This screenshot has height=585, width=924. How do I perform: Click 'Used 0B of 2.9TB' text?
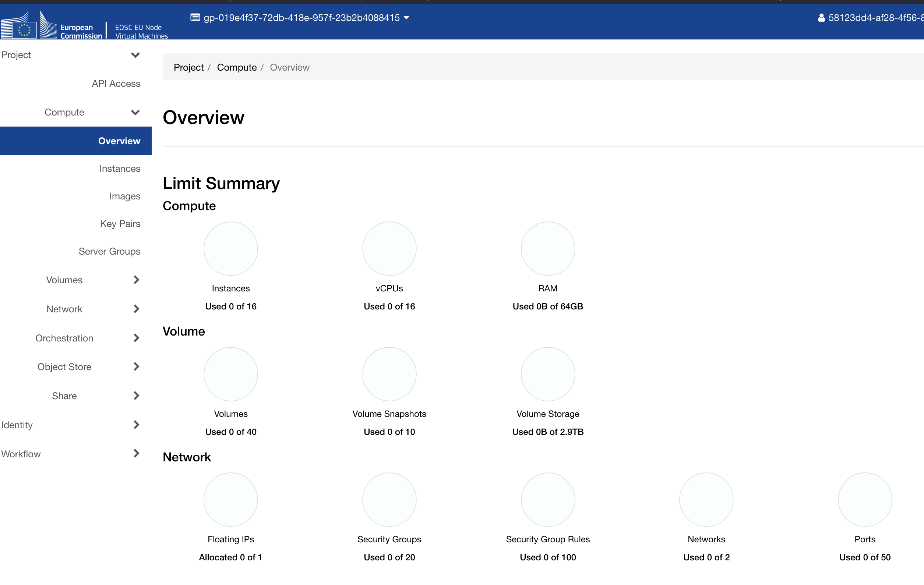click(x=547, y=432)
